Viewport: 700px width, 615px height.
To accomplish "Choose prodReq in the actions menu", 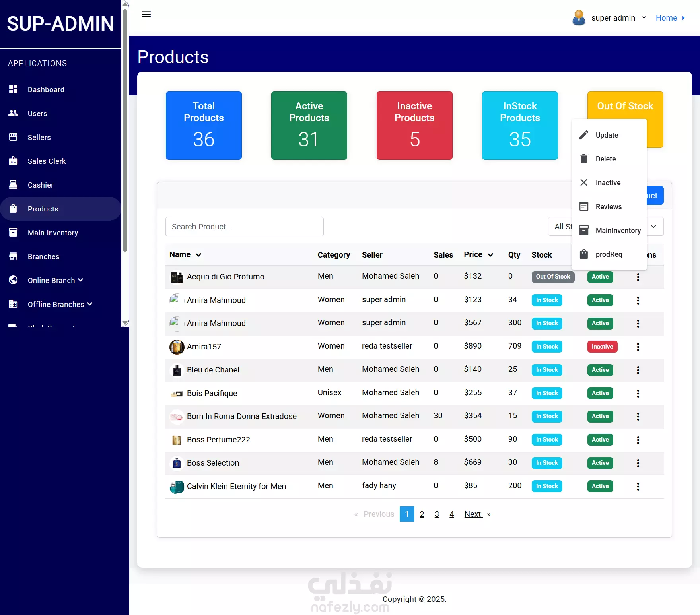I will (609, 254).
